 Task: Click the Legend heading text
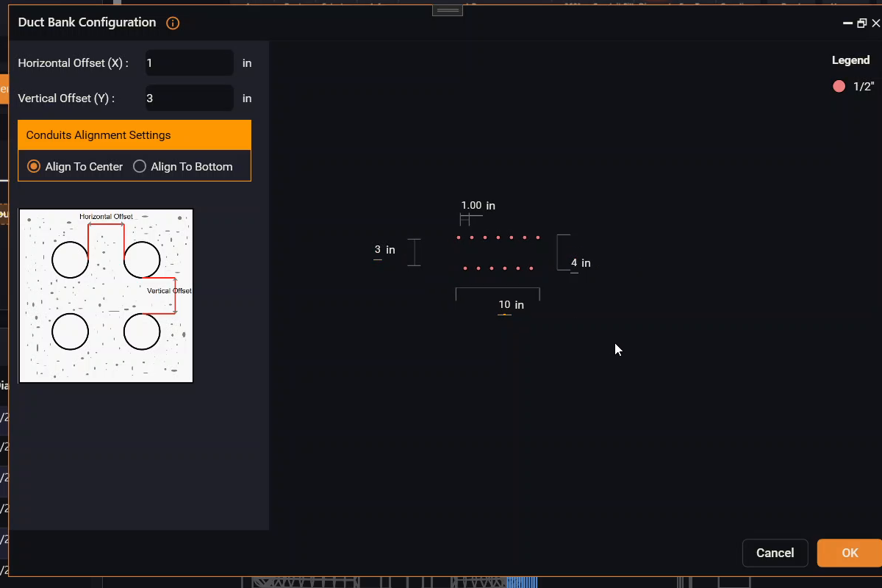(x=850, y=60)
